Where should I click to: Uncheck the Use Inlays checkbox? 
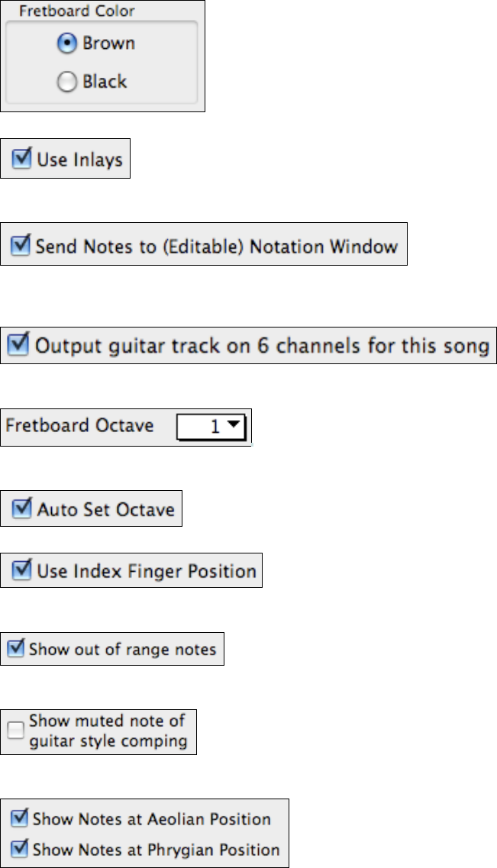point(23,159)
